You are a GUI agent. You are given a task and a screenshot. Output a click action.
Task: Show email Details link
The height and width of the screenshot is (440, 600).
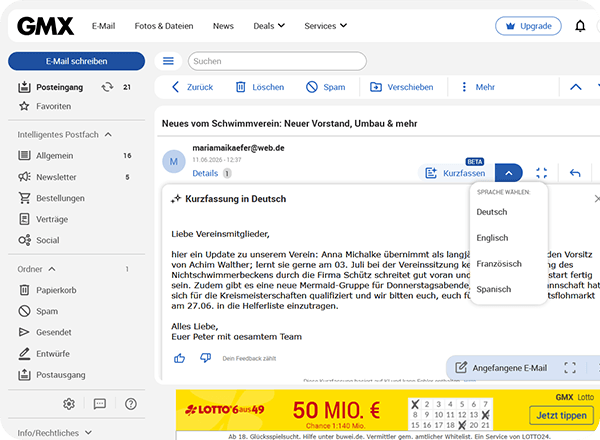pyautogui.click(x=205, y=173)
